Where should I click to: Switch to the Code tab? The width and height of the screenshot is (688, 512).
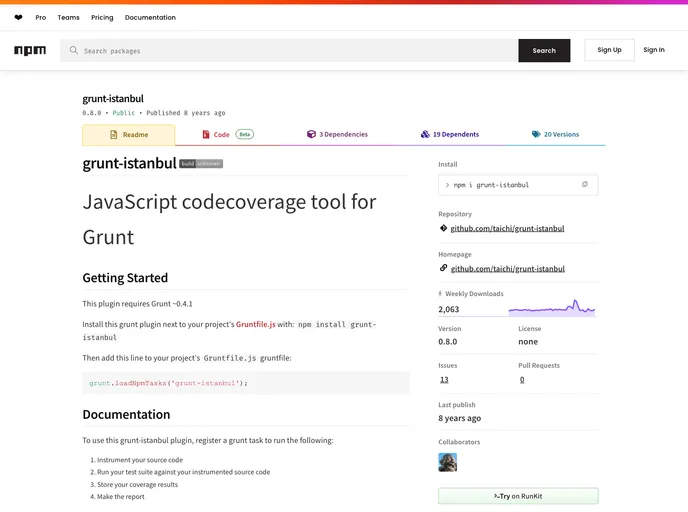click(228, 134)
